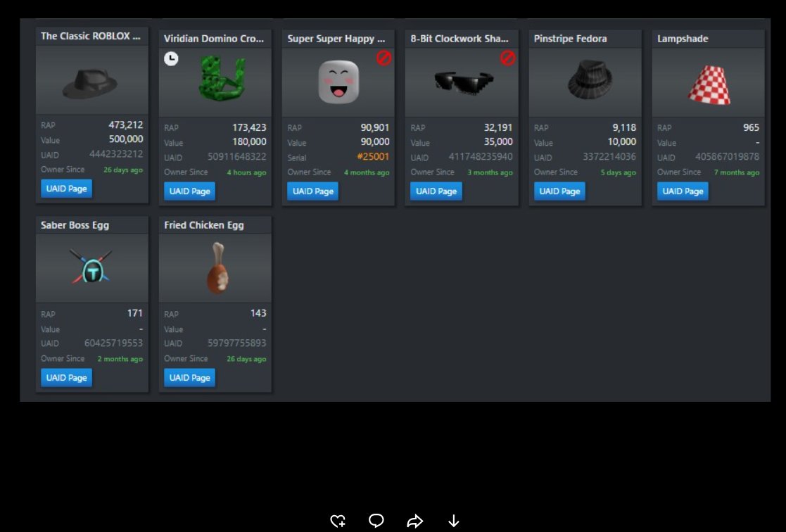The height and width of the screenshot is (532, 786).
Task: Click UAID 3372214036
Action: pos(609,156)
